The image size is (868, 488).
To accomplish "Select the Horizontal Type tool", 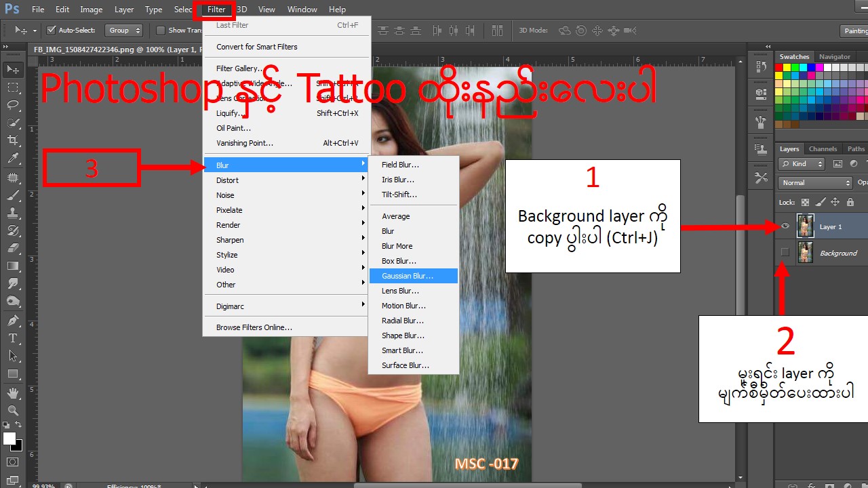I will [12, 338].
